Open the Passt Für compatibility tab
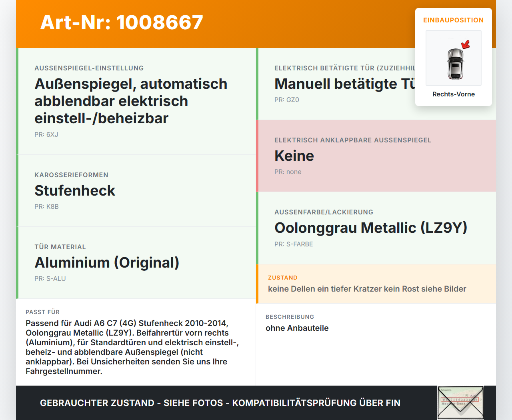512x420 pixels. (42, 312)
